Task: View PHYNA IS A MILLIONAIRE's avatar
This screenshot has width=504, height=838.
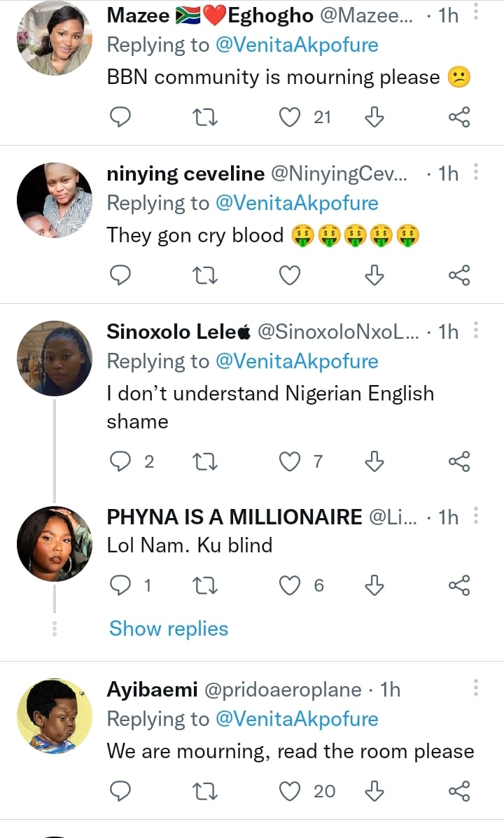Action: (55, 543)
